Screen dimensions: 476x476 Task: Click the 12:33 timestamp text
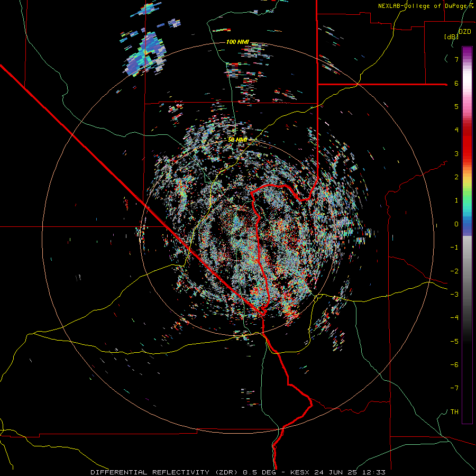click(375, 472)
